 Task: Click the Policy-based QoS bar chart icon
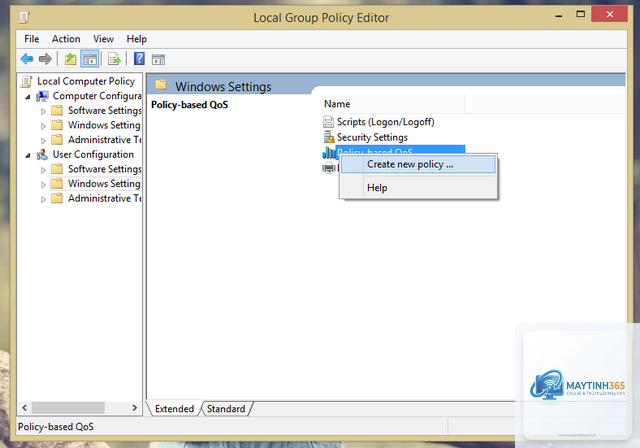(x=328, y=153)
